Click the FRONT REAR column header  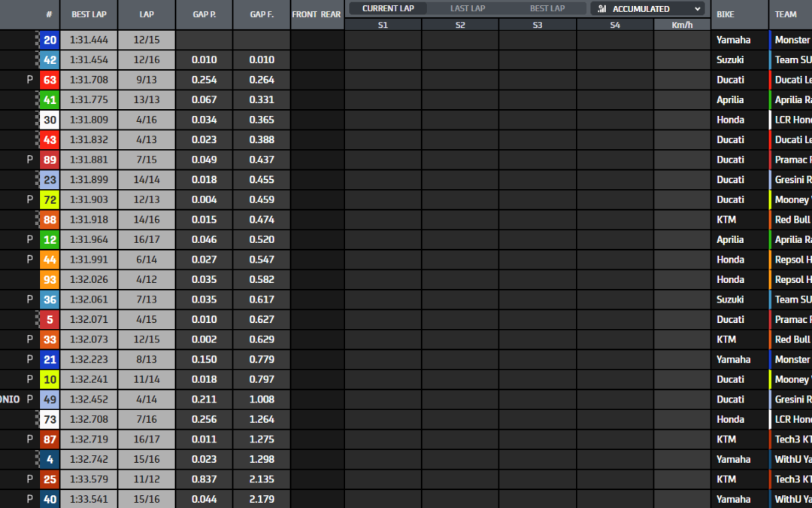[317, 14]
